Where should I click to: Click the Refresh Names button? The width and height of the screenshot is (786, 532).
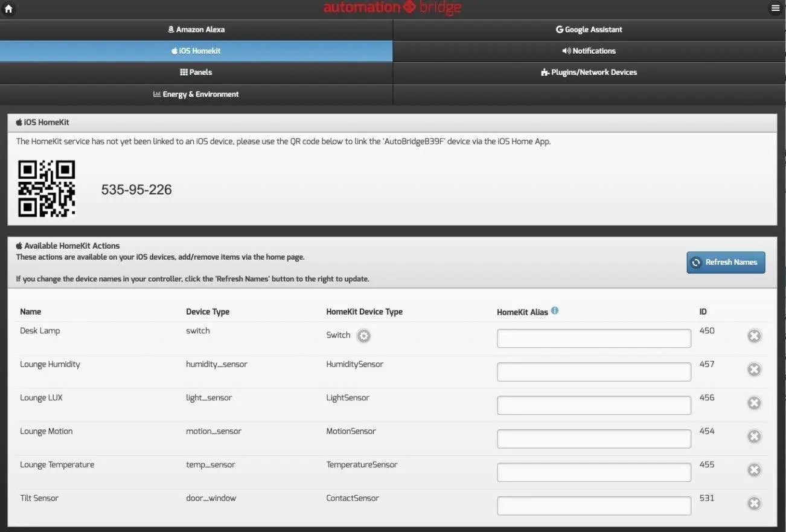click(726, 262)
